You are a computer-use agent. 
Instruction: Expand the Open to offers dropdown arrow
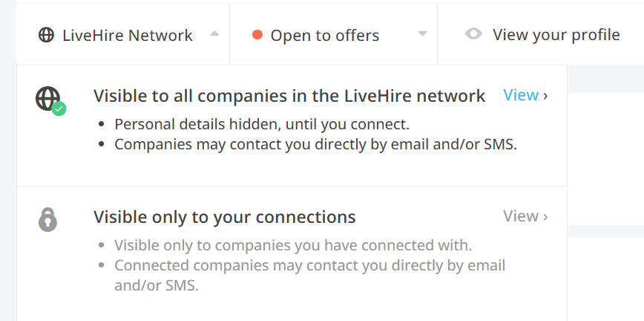pyautogui.click(x=423, y=33)
